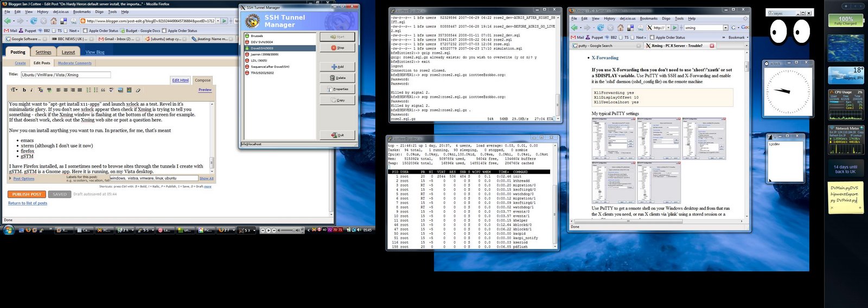Screen dimensions: 868x308
Task: Click text color icon in Blogger editor
Action: pyautogui.click(x=40, y=90)
